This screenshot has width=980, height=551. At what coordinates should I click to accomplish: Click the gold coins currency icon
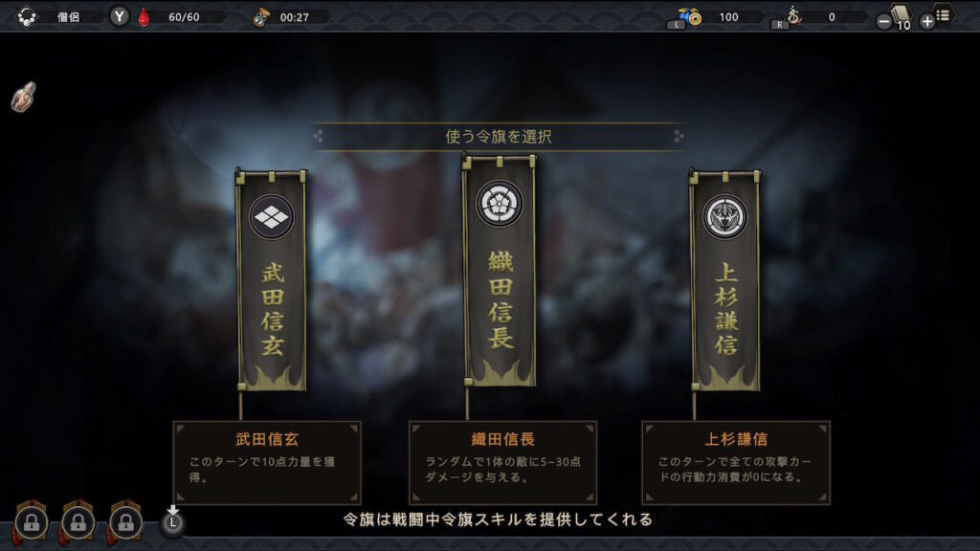[690, 17]
